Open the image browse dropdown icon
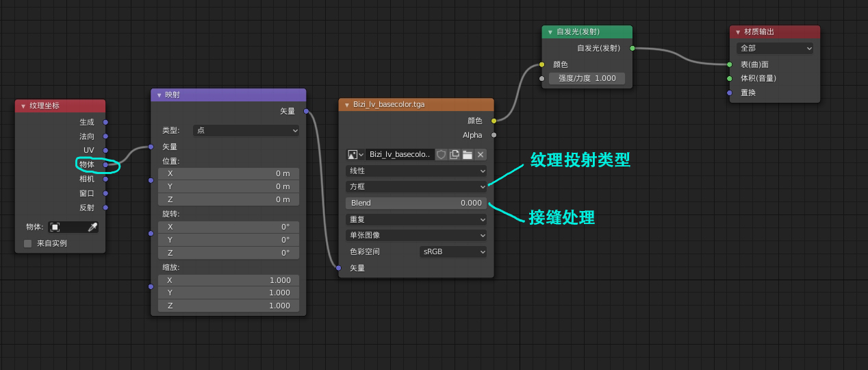 (x=355, y=155)
